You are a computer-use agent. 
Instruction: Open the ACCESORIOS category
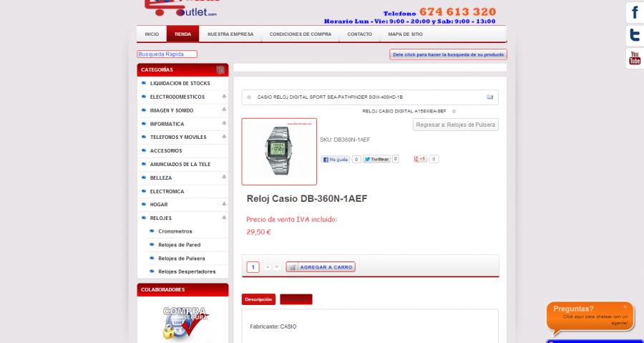[x=166, y=151]
